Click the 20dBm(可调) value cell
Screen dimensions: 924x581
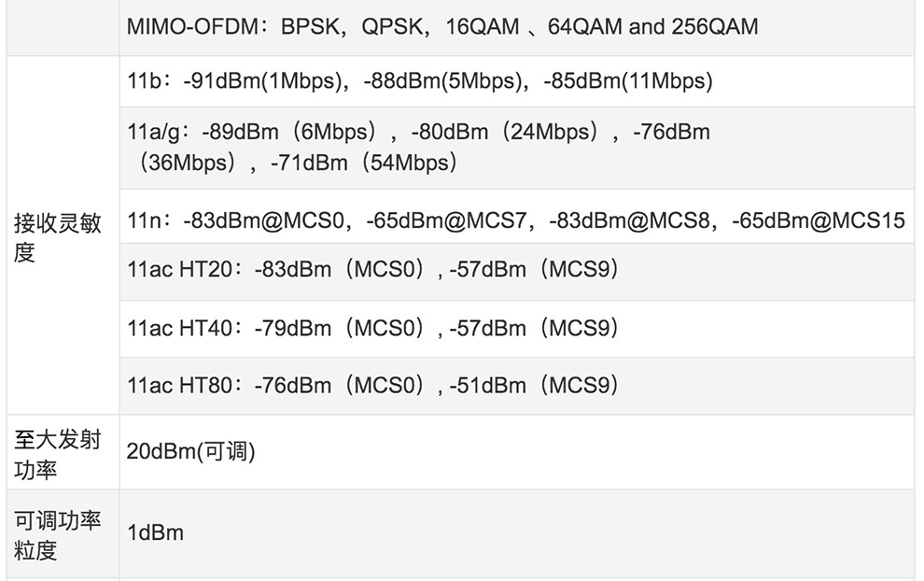tap(191, 453)
